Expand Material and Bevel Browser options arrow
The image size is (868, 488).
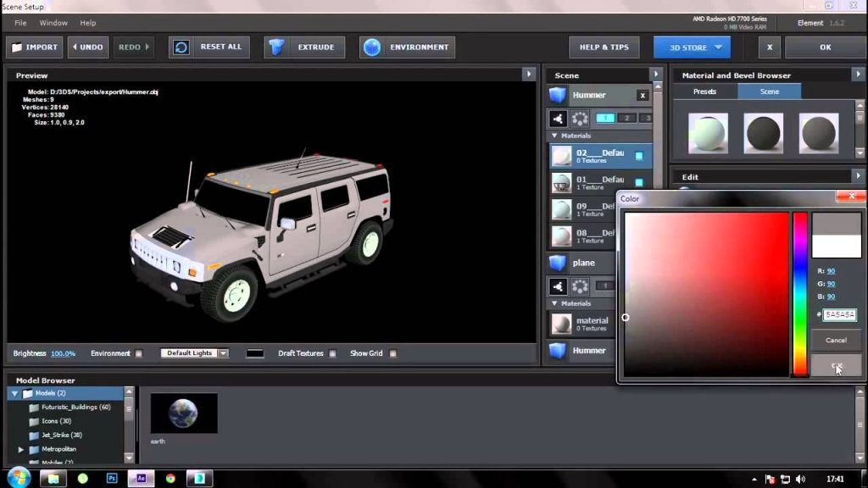tap(858, 75)
